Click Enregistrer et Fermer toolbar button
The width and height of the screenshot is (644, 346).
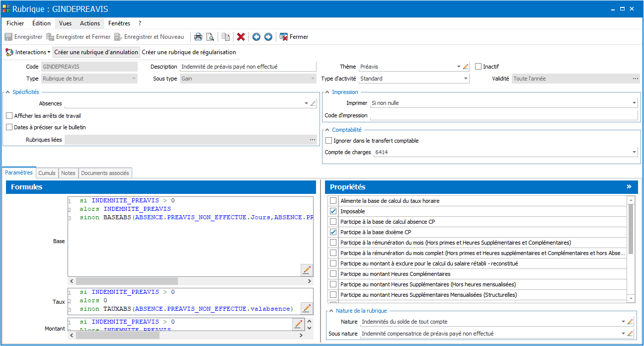tap(78, 37)
